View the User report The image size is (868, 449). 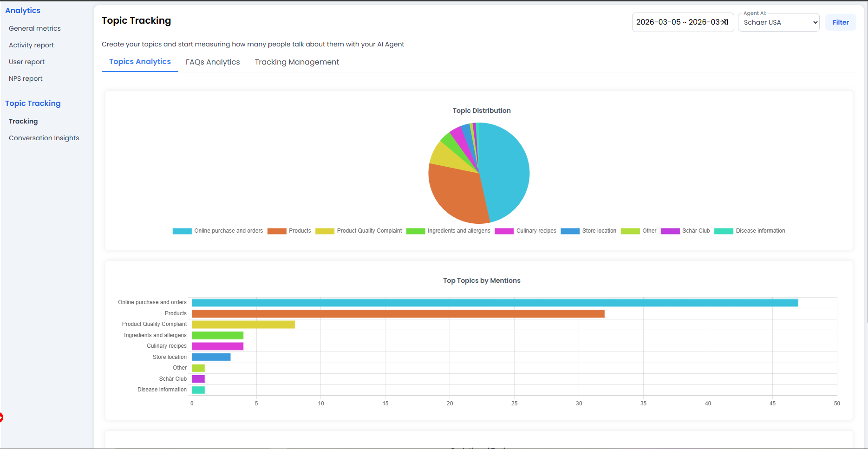click(x=26, y=62)
